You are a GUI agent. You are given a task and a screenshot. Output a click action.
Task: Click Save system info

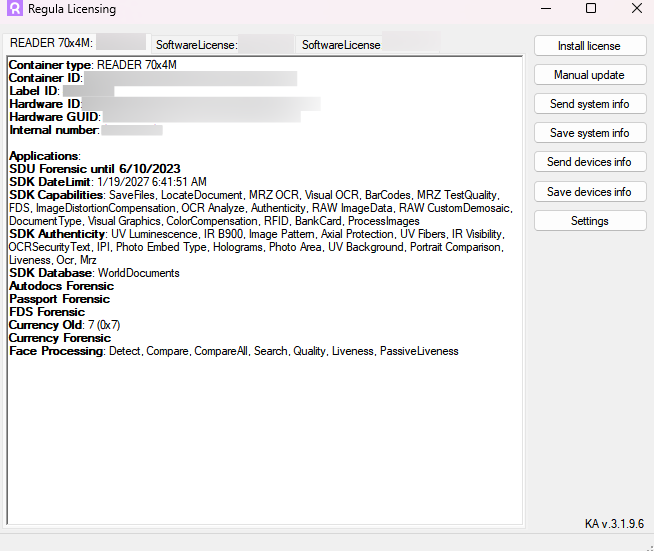tap(590, 133)
